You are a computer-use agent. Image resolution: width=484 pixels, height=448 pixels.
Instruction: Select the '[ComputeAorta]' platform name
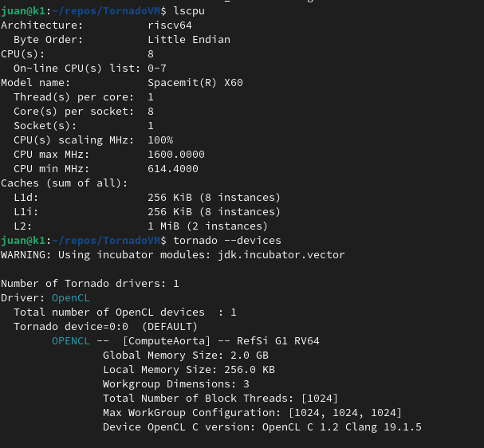coord(167,341)
